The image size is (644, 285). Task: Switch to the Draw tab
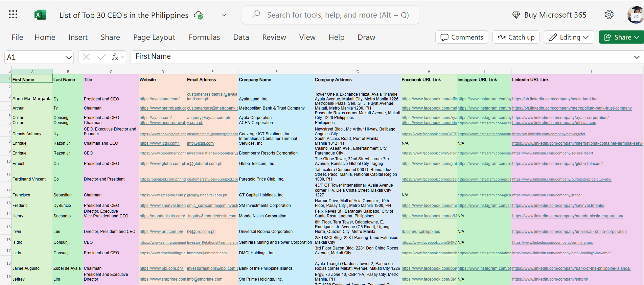pyautogui.click(x=367, y=37)
